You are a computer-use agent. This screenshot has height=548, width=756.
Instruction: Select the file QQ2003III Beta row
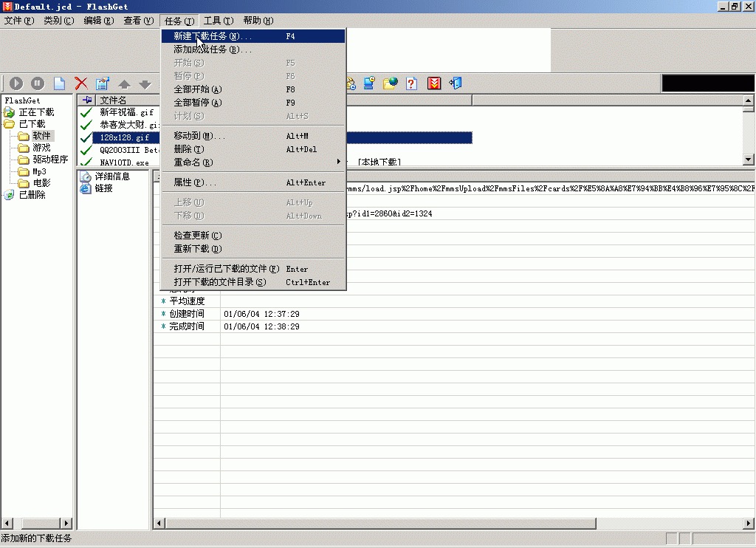click(128, 151)
